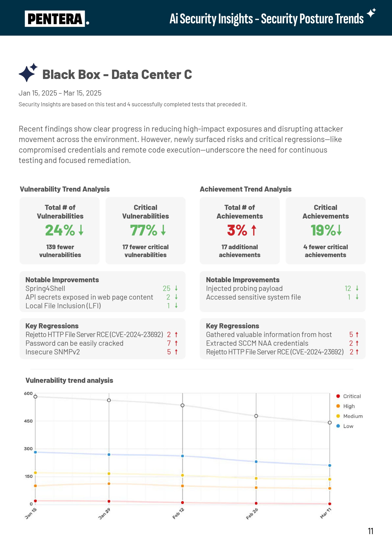The height and width of the screenshot is (554, 392).
Task: Click the green down arrow beside 19%
Action: [339, 230]
